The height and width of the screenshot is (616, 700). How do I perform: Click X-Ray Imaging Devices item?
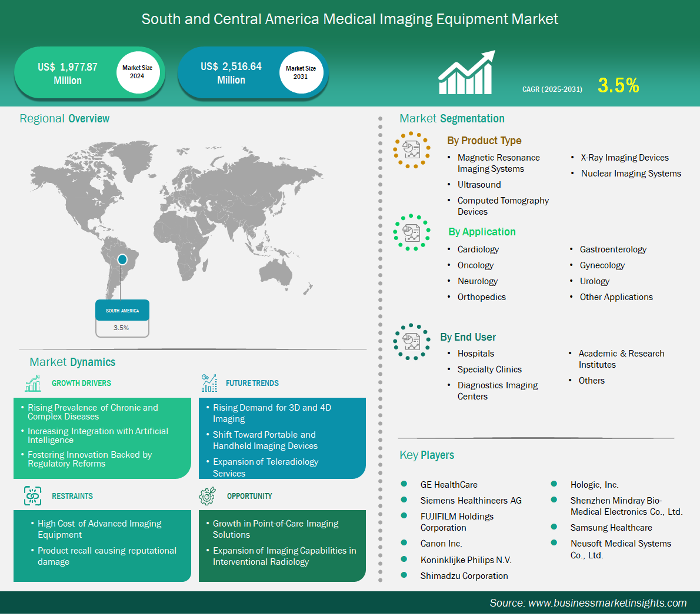click(625, 158)
